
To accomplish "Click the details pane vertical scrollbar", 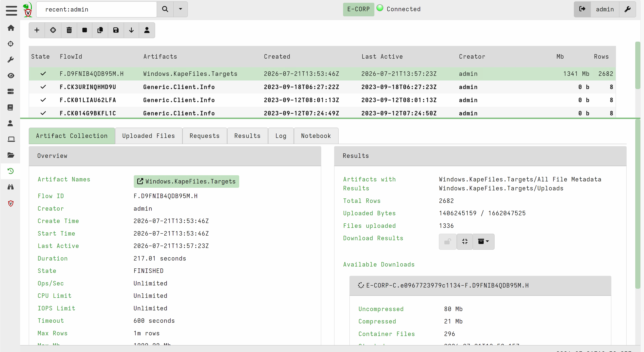I will tap(638, 204).
